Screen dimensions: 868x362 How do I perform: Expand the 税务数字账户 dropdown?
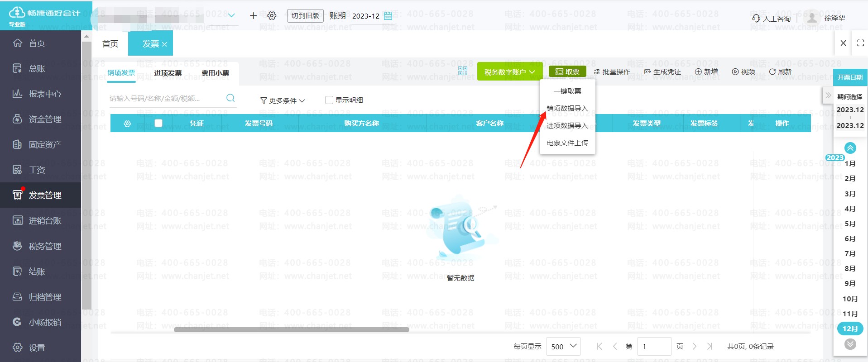tap(509, 72)
